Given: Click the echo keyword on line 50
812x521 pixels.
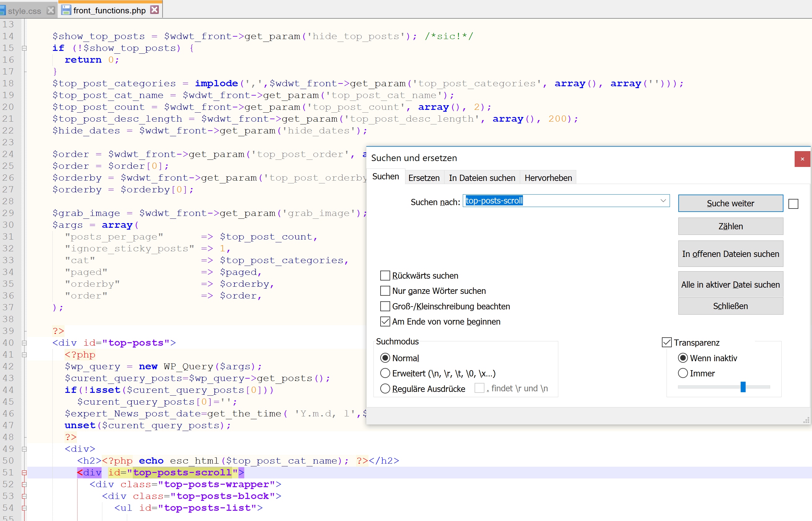Looking at the screenshot, I should pyautogui.click(x=151, y=461).
